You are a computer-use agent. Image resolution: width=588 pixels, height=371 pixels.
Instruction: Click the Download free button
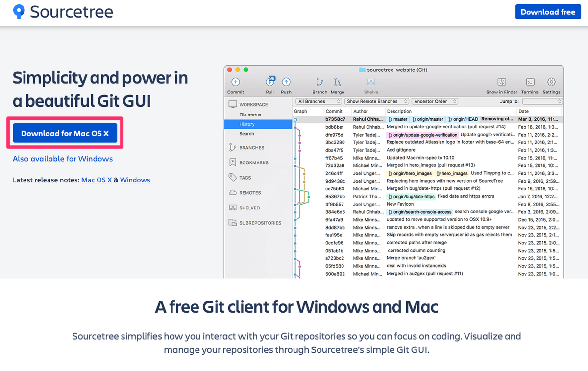click(548, 12)
